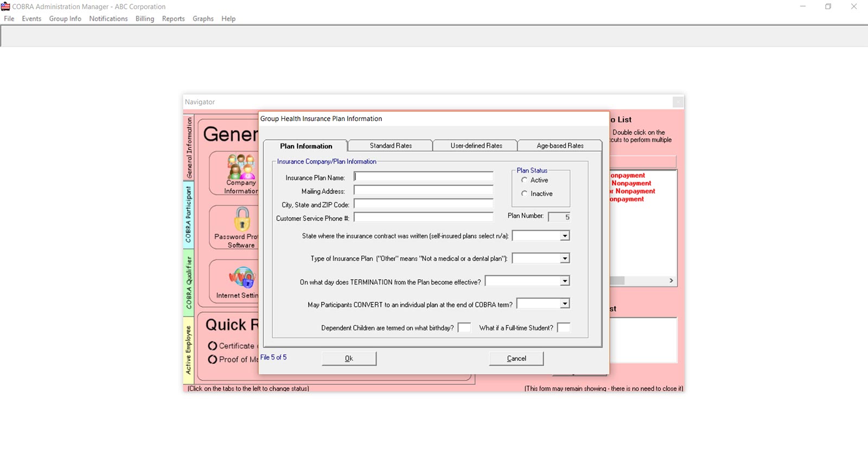Close the Navigator panel
Screen dimensions: 868x465
[x=678, y=102]
